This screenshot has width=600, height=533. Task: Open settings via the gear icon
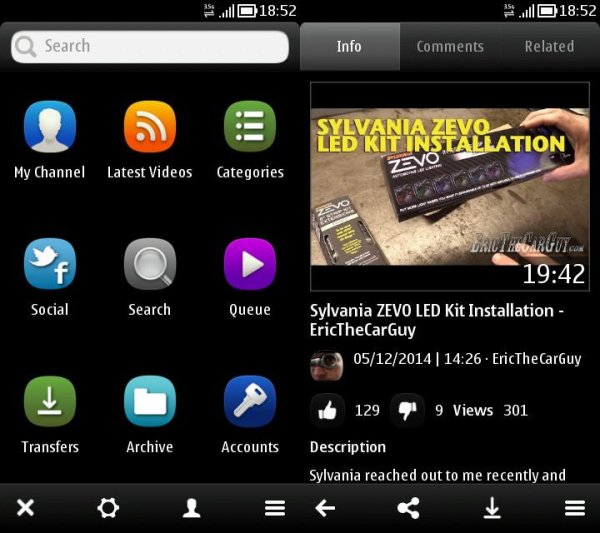point(108,508)
